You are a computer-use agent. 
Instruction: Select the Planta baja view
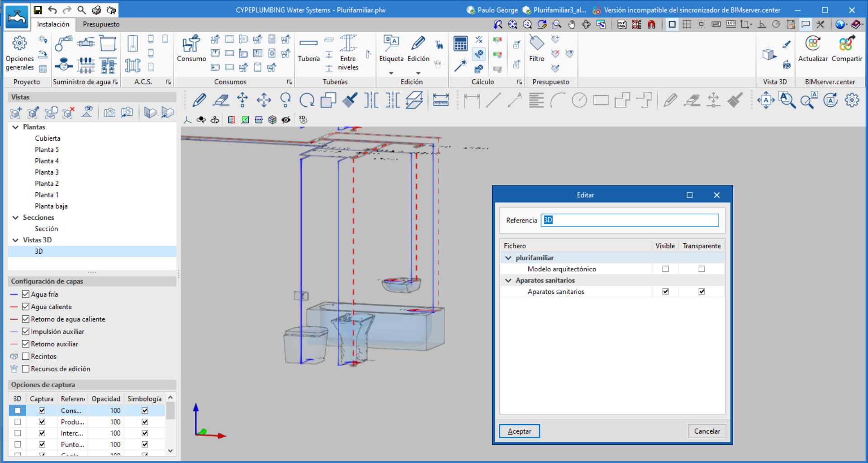click(51, 206)
